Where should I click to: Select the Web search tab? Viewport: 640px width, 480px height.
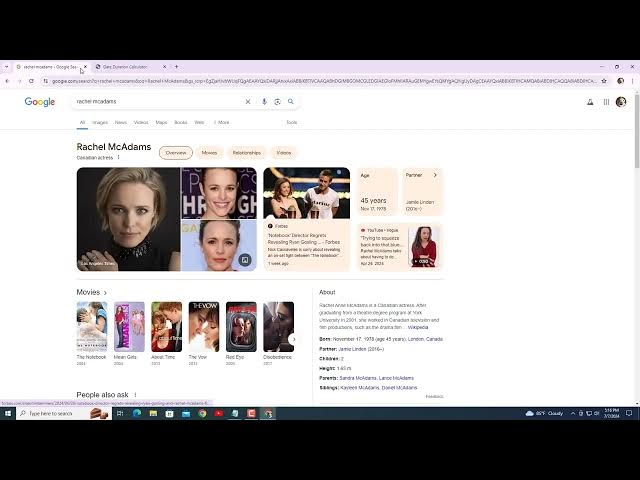pos(199,122)
